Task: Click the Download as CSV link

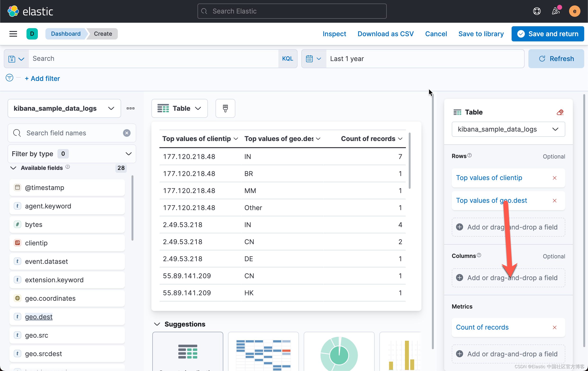Action: click(385, 34)
